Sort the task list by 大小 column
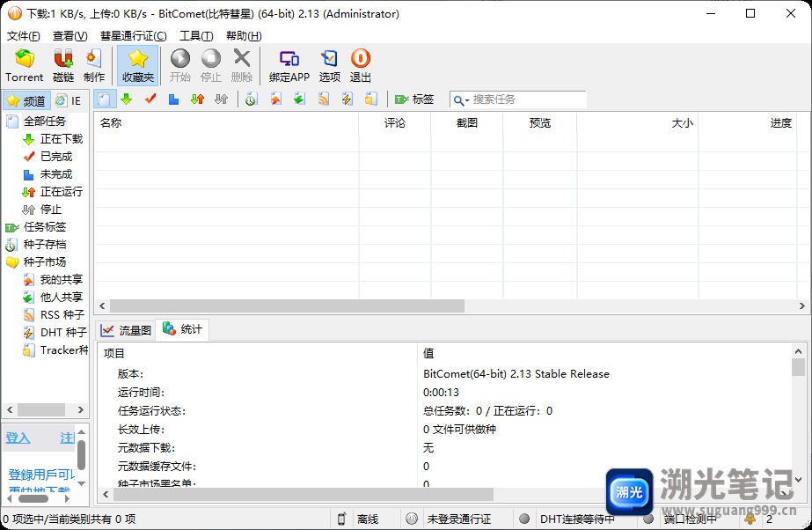Viewport: 812px width, 530px height. click(638, 122)
